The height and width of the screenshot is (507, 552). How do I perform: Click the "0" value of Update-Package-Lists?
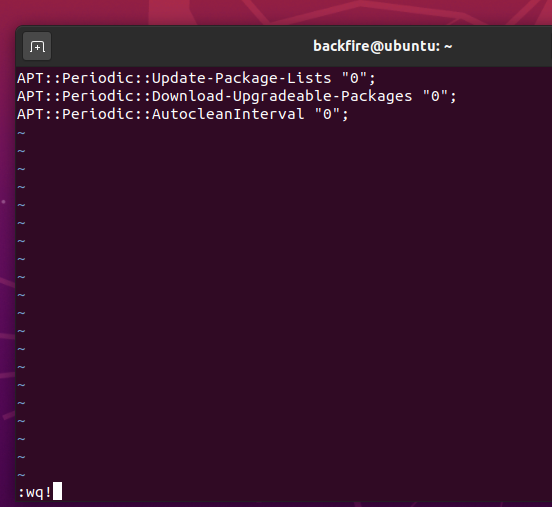point(354,78)
